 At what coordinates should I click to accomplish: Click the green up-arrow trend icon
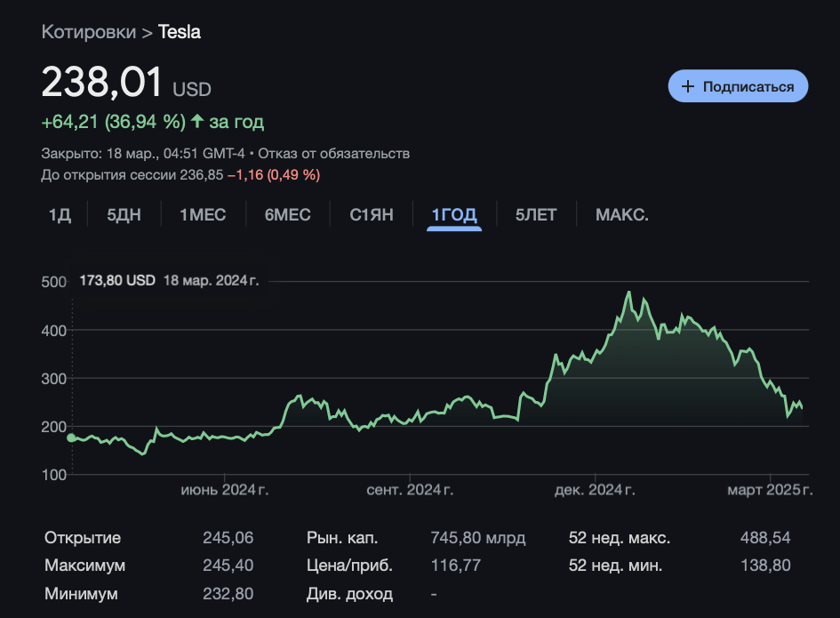(196, 121)
